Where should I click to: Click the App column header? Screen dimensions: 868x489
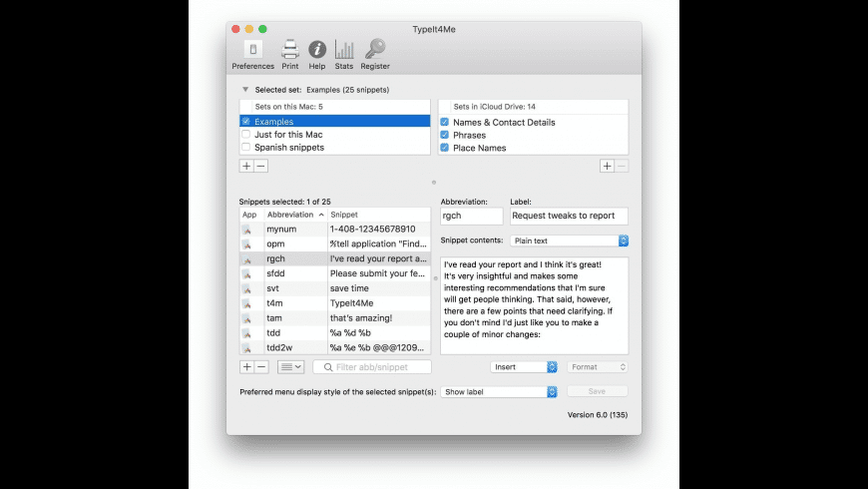pyautogui.click(x=250, y=215)
